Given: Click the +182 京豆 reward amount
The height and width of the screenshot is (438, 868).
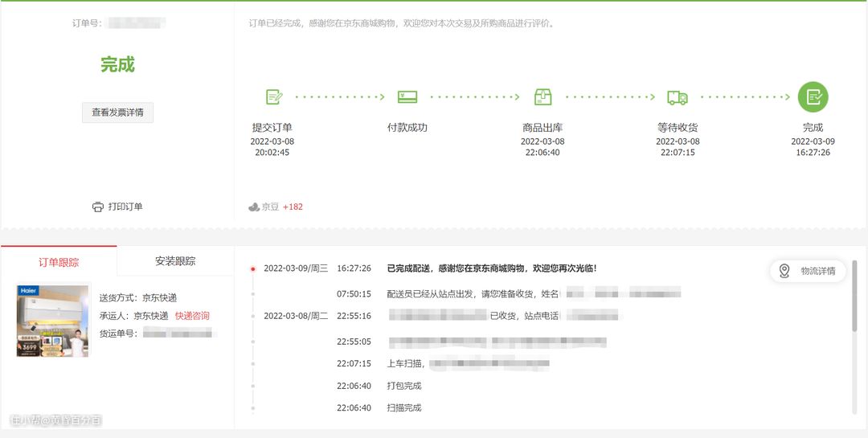Looking at the screenshot, I should (293, 207).
